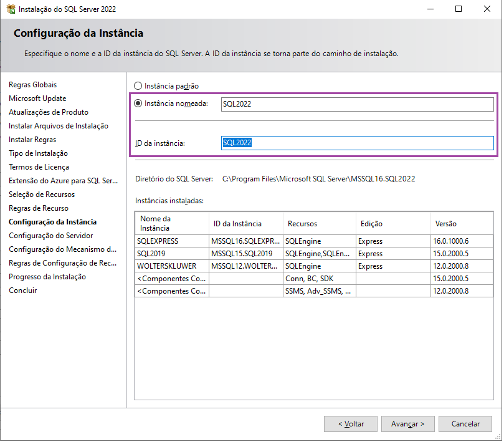Select the SQLEXPRESS instance row
Viewport: 504px width, 442px height.
314,241
